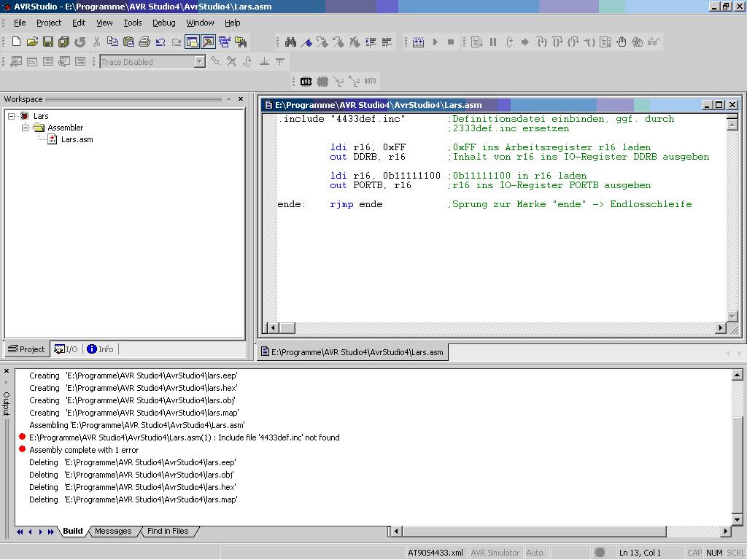
Task: Save the file with floppy icon
Action: (x=48, y=42)
